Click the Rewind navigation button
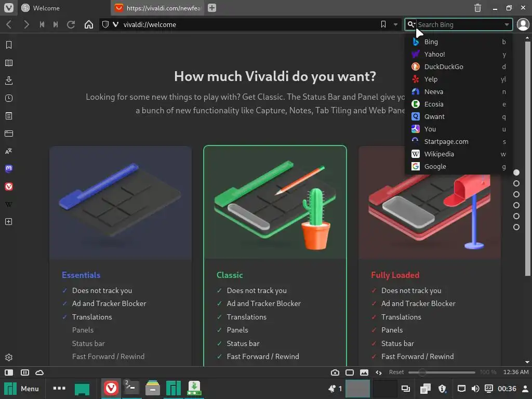The image size is (532, 399). [x=42, y=24]
